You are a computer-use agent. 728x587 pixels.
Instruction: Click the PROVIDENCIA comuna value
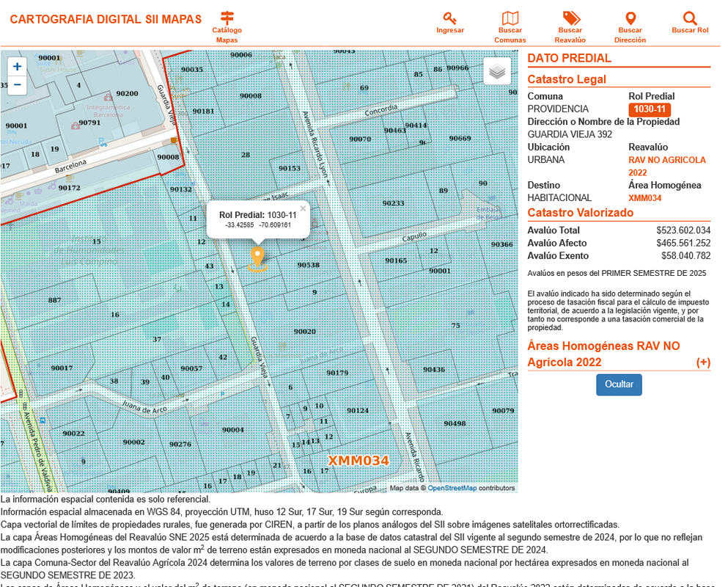pos(558,109)
